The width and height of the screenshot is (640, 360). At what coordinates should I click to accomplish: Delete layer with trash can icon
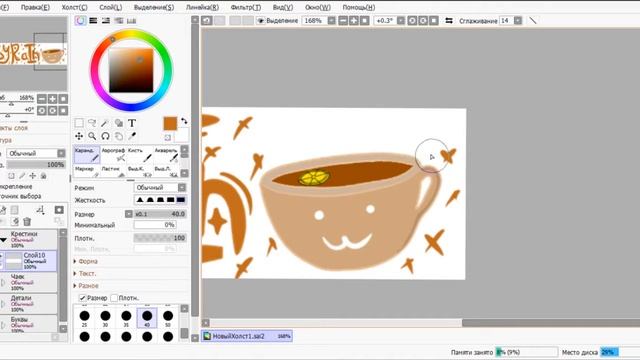[x=27, y=222]
